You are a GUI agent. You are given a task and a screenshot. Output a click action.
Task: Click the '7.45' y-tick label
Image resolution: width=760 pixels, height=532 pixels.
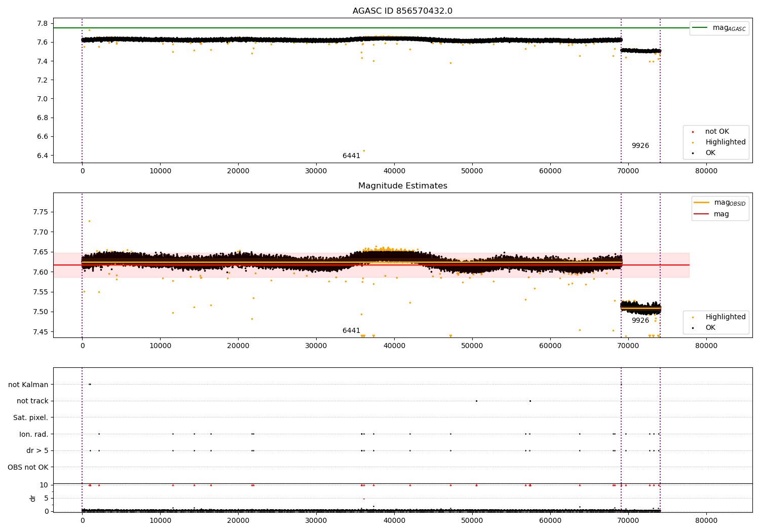[x=41, y=332]
